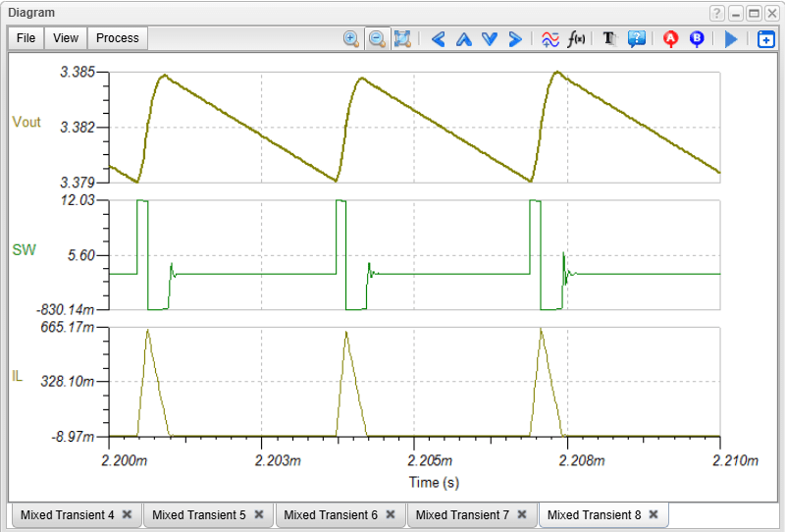Switch to Mixed Transient 4 tab
The image size is (785, 532).
67,515
